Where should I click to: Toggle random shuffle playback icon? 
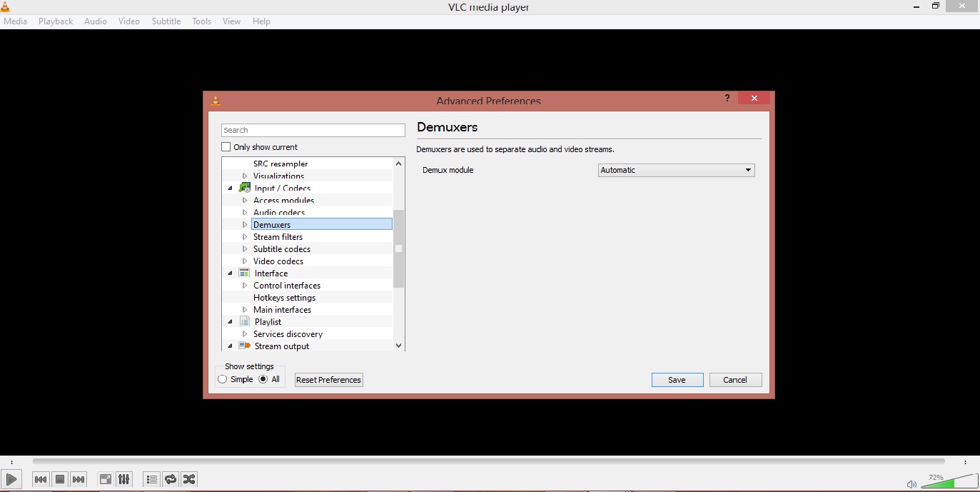[x=189, y=479]
